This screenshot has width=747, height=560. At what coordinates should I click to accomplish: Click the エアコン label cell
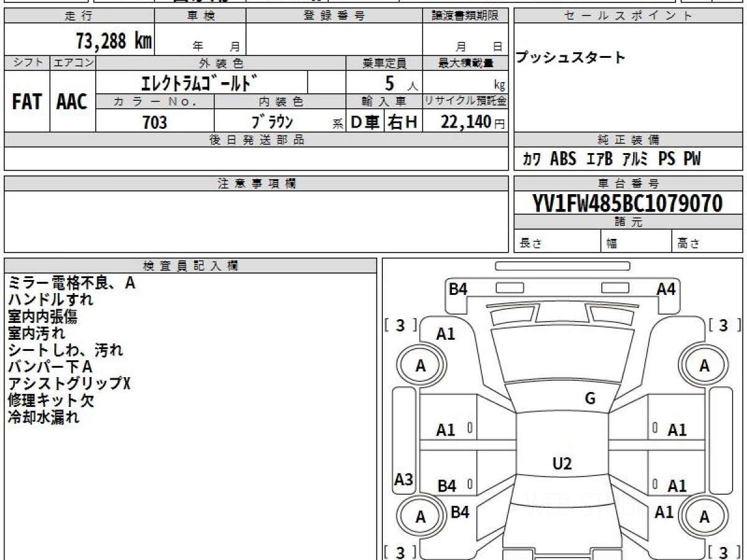pyautogui.click(x=73, y=63)
